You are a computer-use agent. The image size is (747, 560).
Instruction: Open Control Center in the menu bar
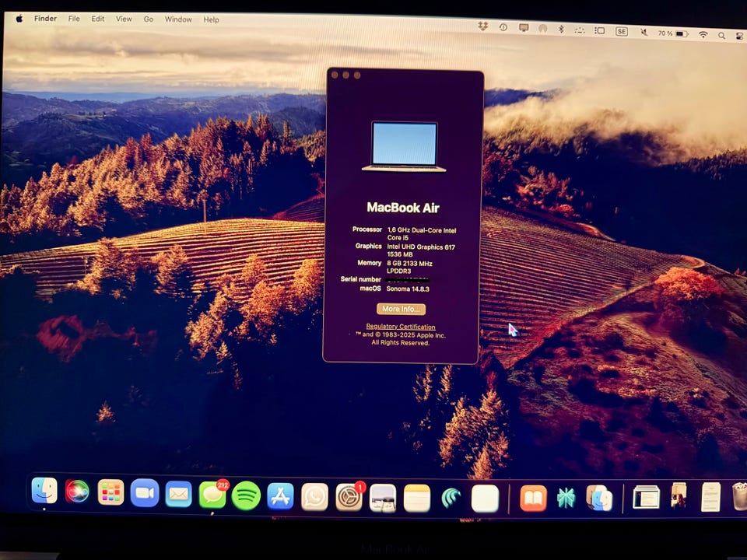[x=738, y=36]
